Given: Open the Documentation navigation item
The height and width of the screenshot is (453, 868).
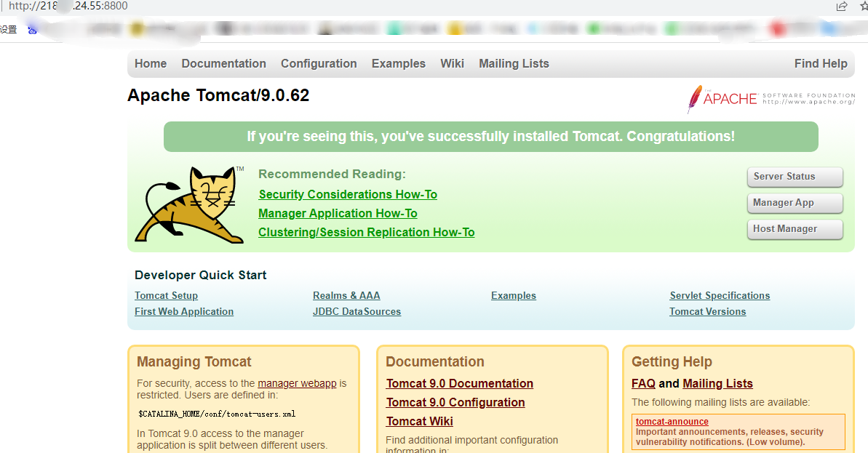Looking at the screenshot, I should pyautogui.click(x=223, y=63).
